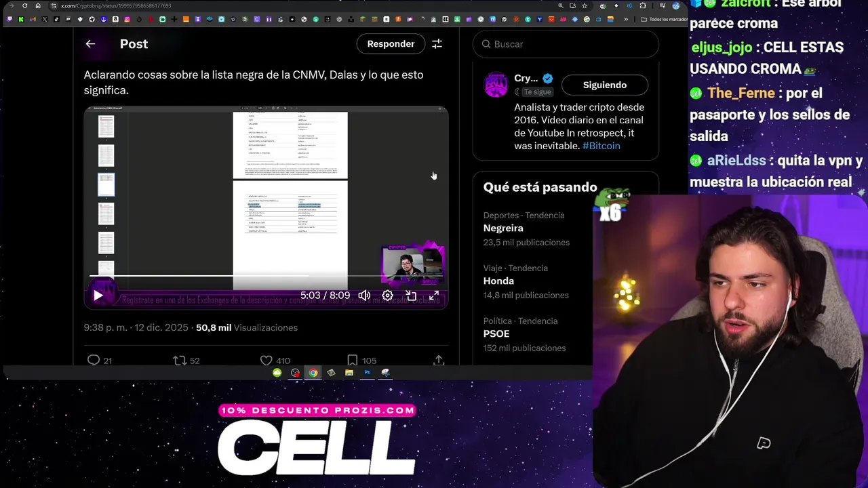Image resolution: width=868 pixels, height=488 pixels.
Task: Click the post date 12 dic. 2025
Action: pos(161,327)
